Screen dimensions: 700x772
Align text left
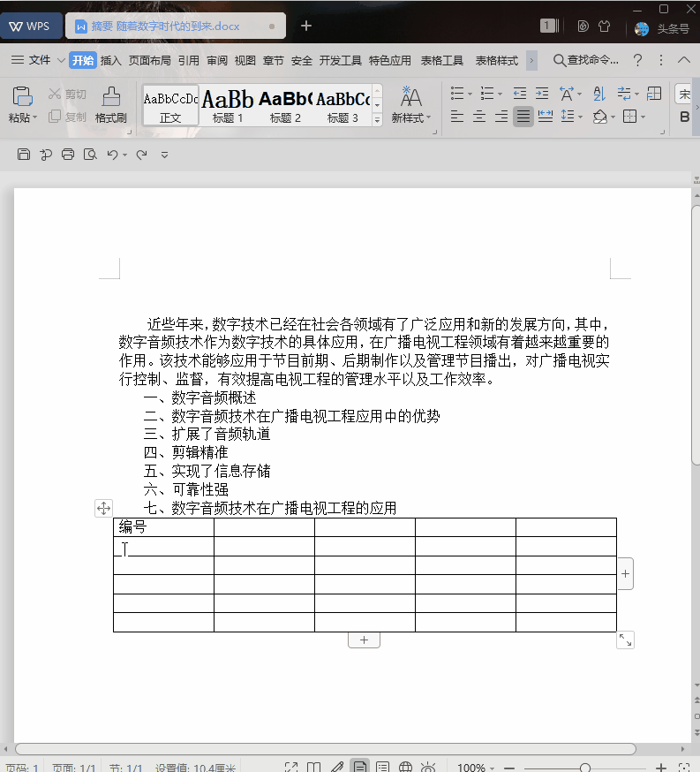pyautogui.click(x=457, y=117)
